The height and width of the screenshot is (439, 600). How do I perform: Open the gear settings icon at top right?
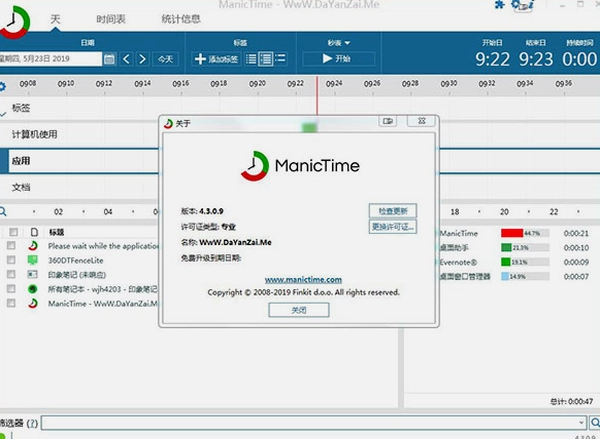pyautogui.click(x=517, y=5)
